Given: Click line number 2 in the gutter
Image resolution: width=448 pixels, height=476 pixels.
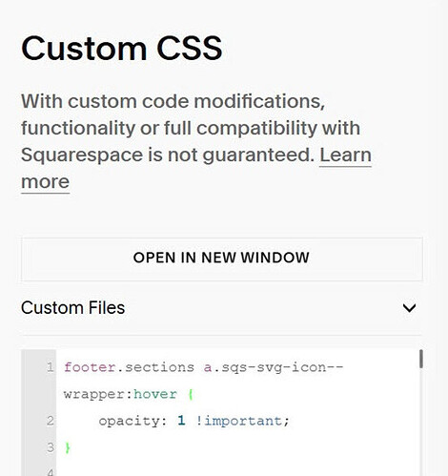Looking at the screenshot, I should pos(51,421).
